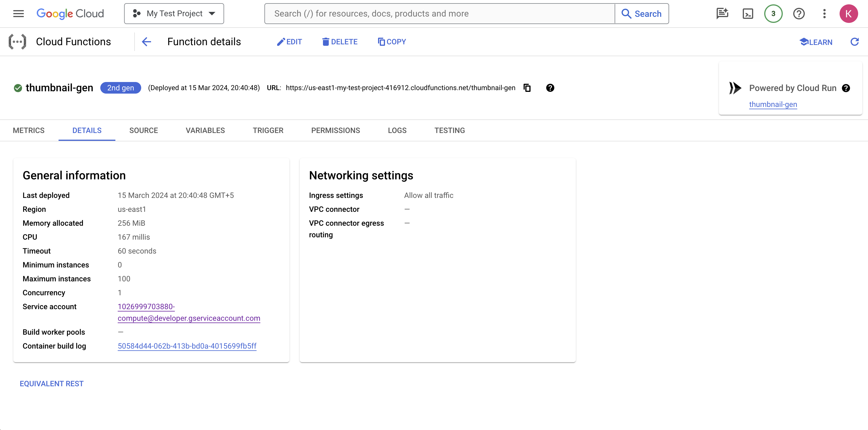The image size is (868, 430).
Task: Open the help question mark menu
Action: pyautogui.click(x=799, y=14)
